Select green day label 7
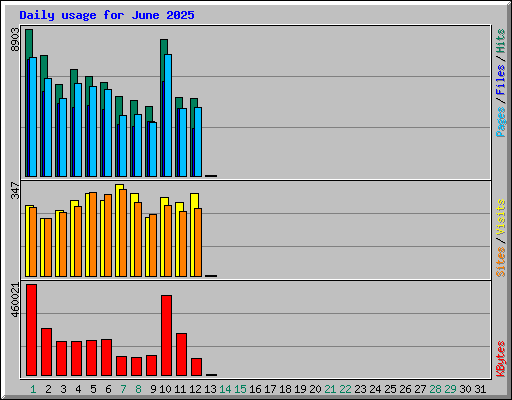 point(123,389)
